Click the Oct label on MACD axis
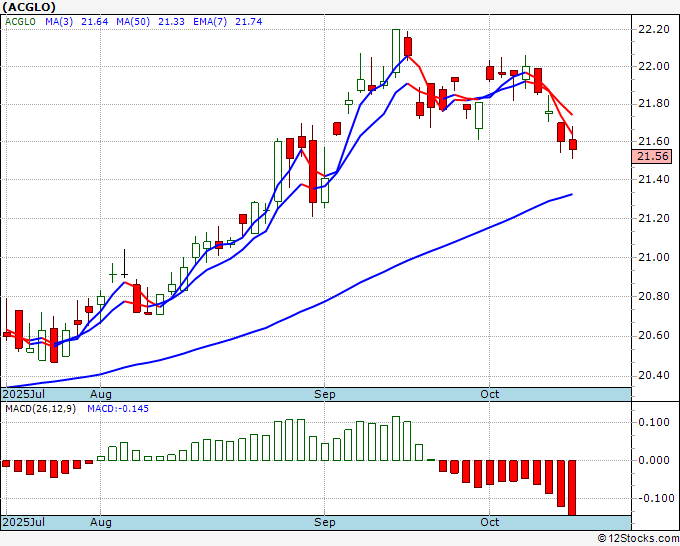This screenshot has height=546, width=680. (490, 522)
